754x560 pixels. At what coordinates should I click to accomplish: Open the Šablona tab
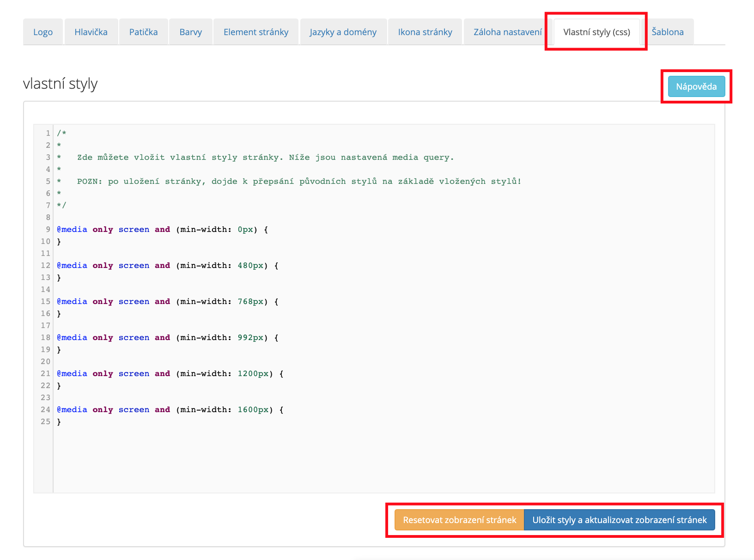click(x=668, y=32)
